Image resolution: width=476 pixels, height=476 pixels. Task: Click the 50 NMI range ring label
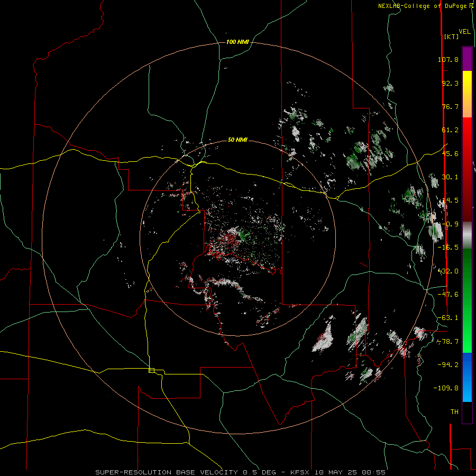(237, 140)
